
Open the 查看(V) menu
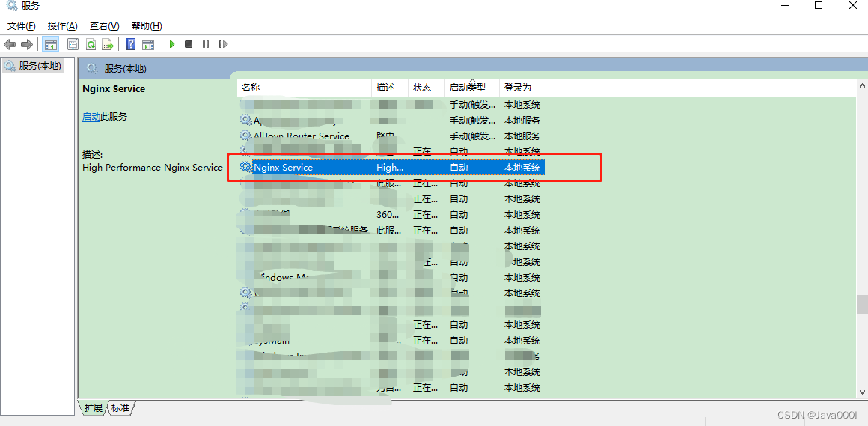[x=105, y=26]
